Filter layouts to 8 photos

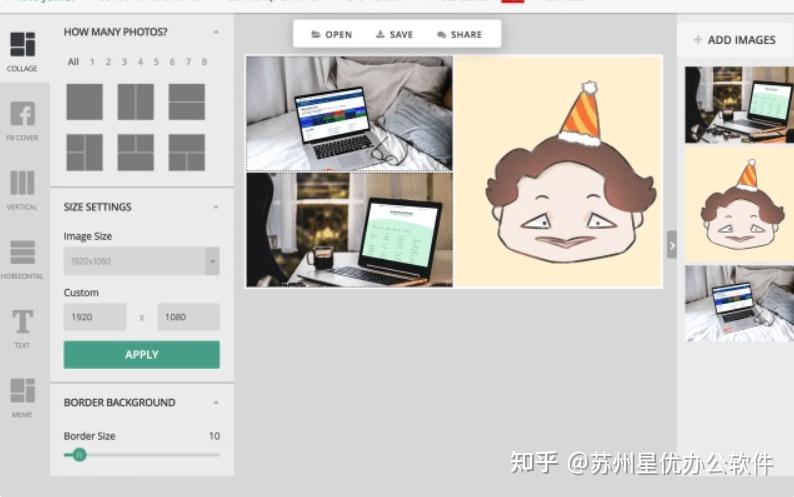point(204,62)
